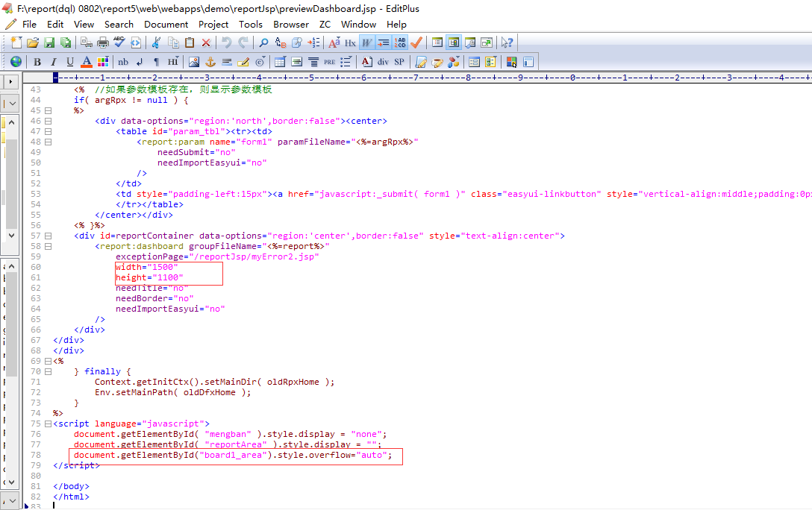The image size is (812, 510).
Task: Click the Save file icon
Action: (49, 42)
